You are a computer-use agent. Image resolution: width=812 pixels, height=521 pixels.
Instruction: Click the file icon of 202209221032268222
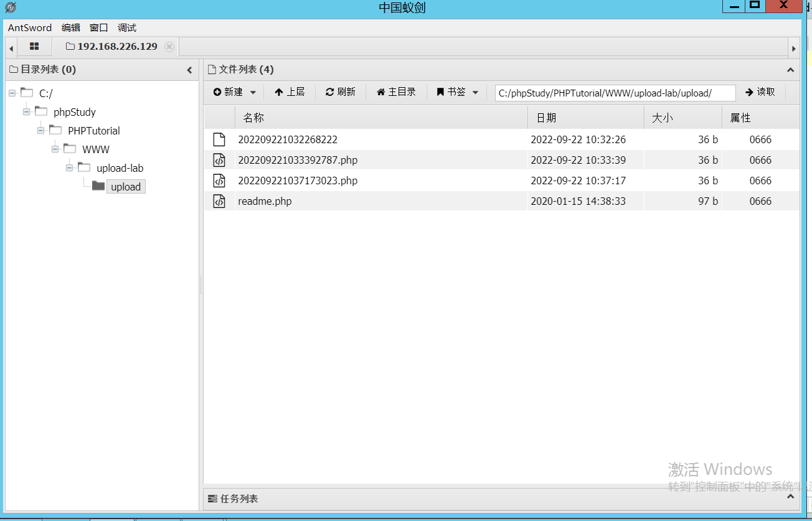coord(219,139)
